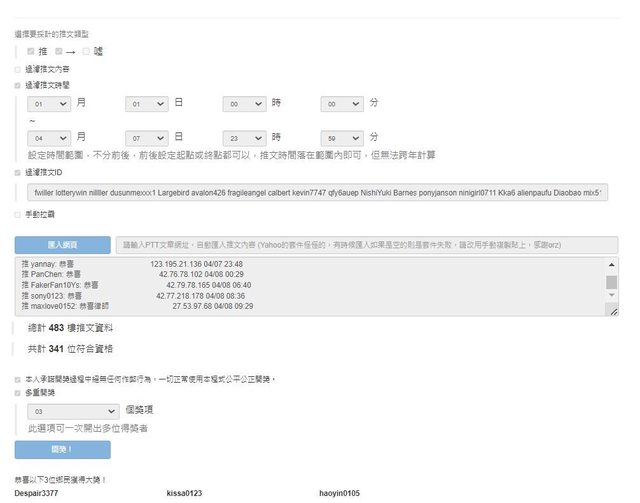640x503 pixels.
Task: Toggle the 推 comment type checkbox
Action: 32,51
